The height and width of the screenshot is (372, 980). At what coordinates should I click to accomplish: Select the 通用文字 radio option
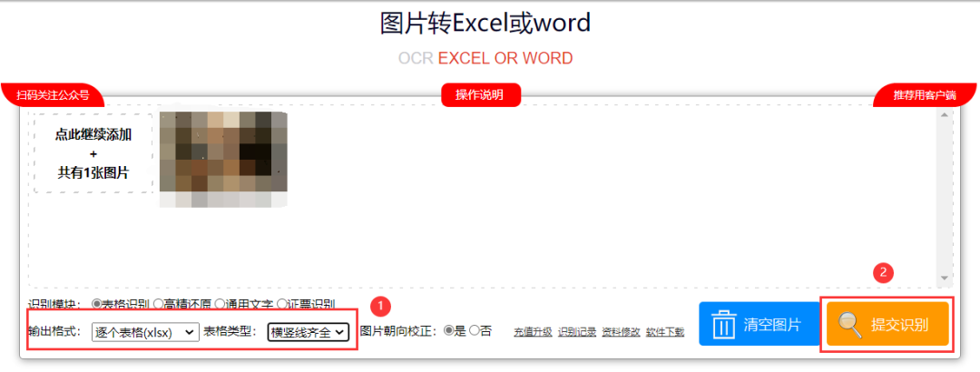(220, 304)
